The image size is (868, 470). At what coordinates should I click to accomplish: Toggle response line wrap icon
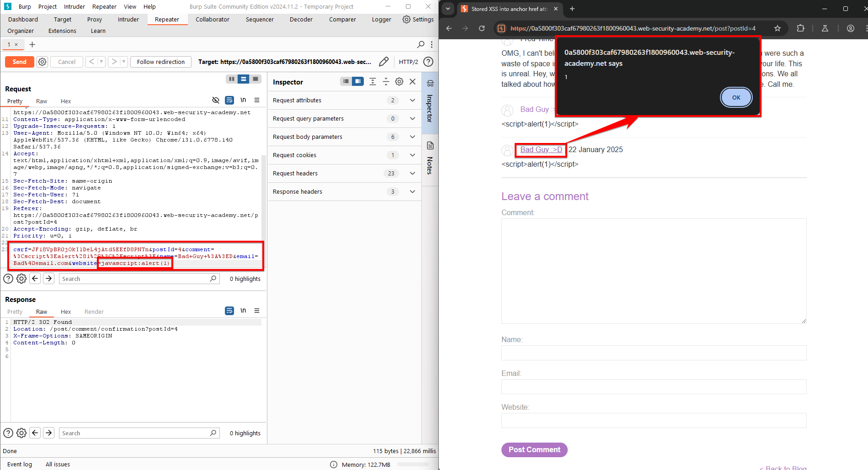coord(229,311)
